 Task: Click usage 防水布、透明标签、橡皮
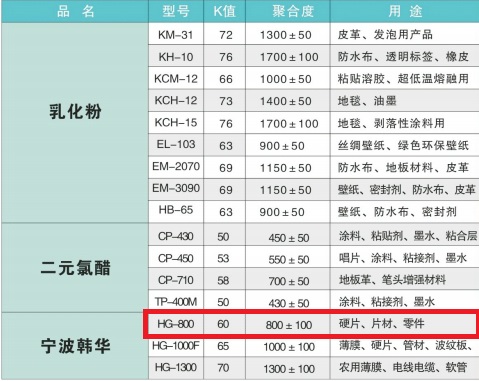pos(403,57)
